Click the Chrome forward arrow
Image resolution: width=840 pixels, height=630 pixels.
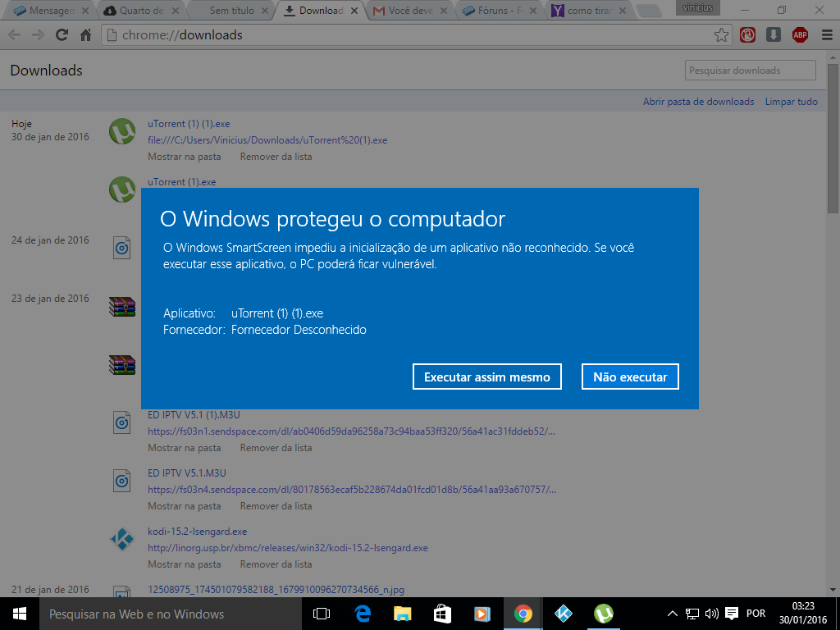(x=38, y=35)
